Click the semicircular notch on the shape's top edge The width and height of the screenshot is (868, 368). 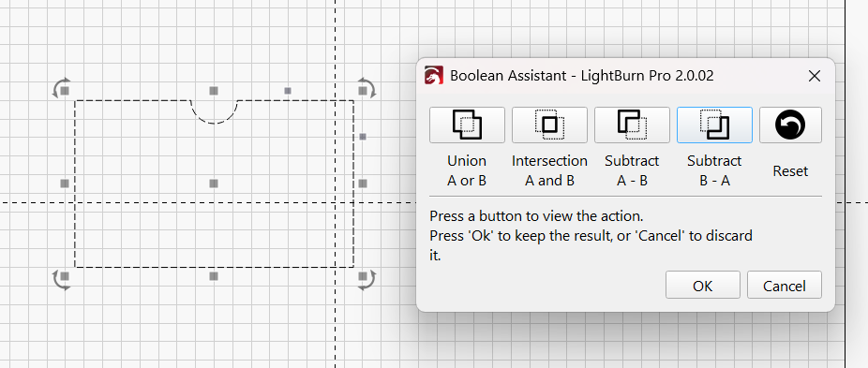pyautogui.click(x=215, y=111)
